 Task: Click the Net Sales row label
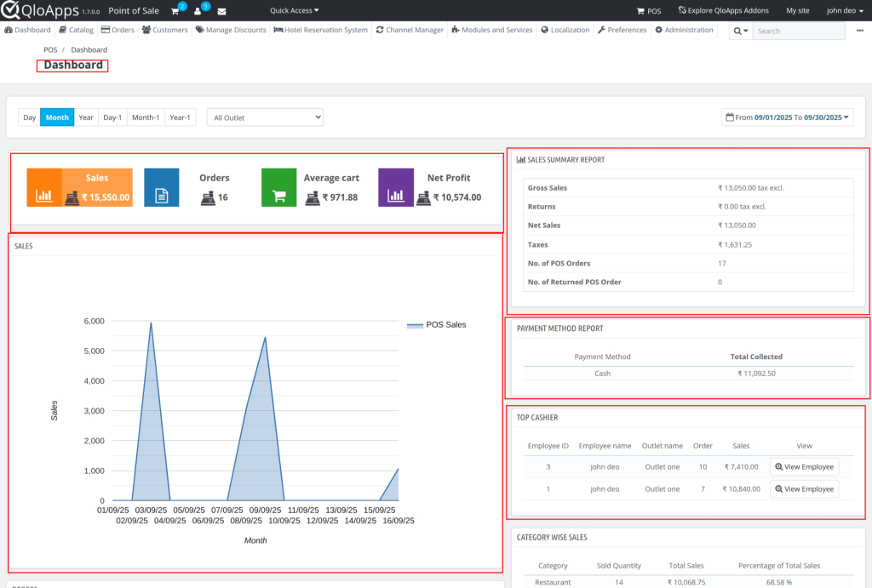[x=544, y=225]
